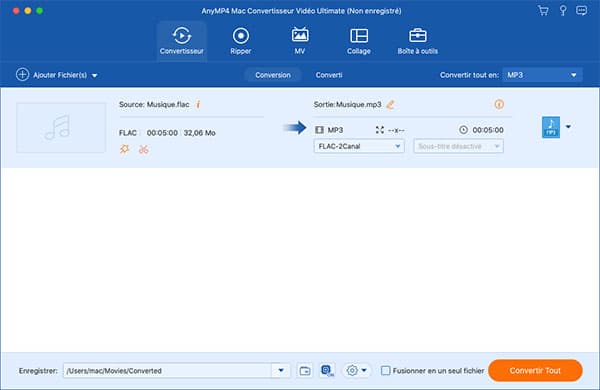Open the MV tab
The width and height of the screenshot is (600, 390).
300,41
